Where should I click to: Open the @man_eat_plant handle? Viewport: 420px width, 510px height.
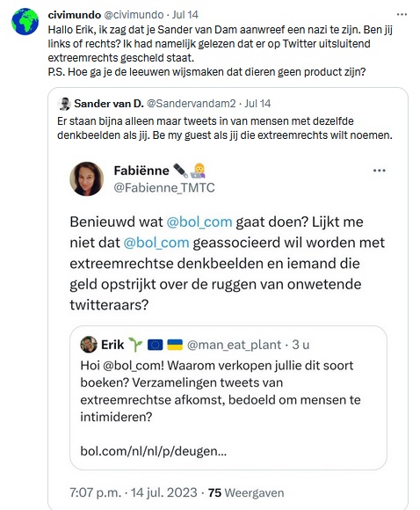[x=234, y=345]
